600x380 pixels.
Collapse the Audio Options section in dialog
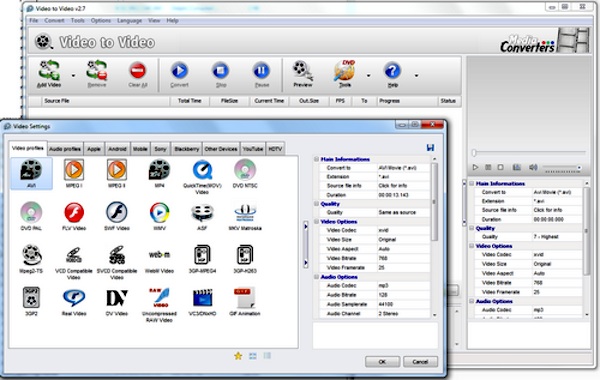point(316,277)
